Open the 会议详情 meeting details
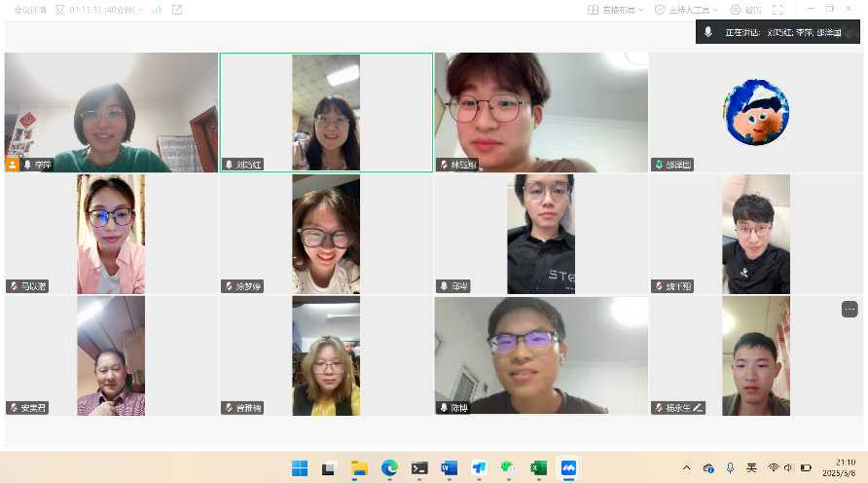 28,9
